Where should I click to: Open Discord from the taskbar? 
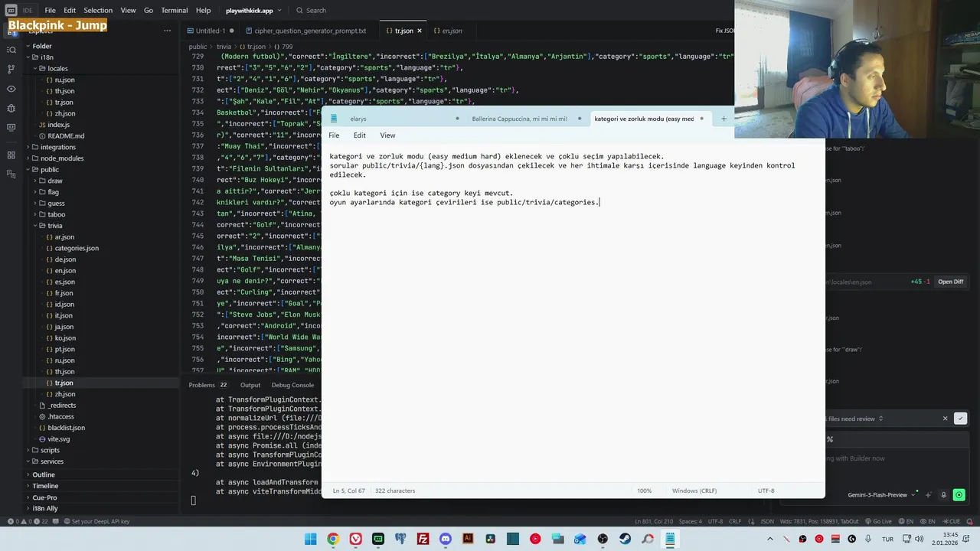click(x=446, y=539)
